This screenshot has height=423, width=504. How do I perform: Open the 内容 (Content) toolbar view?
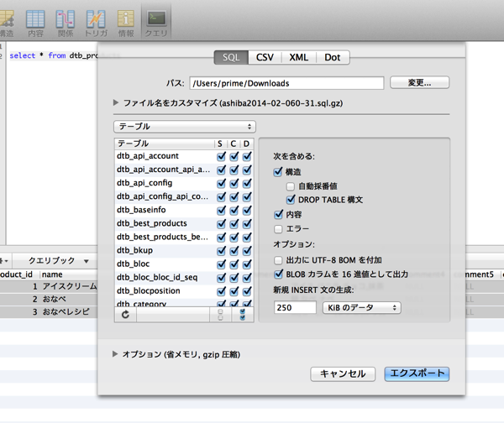click(35, 23)
